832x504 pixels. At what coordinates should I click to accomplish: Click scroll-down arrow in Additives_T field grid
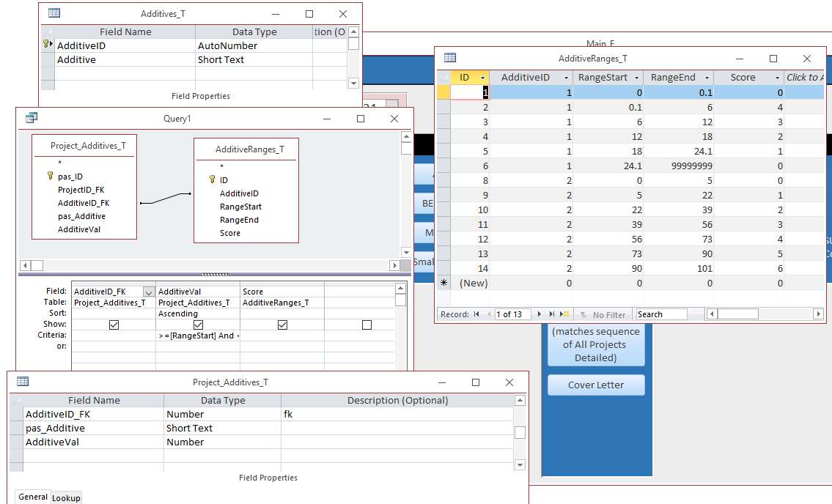pyautogui.click(x=354, y=83)
